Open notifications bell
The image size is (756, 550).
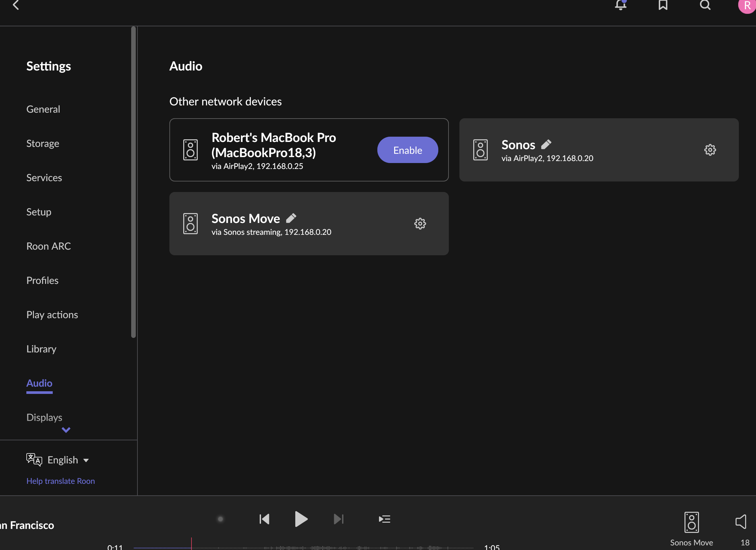point(620,5)
